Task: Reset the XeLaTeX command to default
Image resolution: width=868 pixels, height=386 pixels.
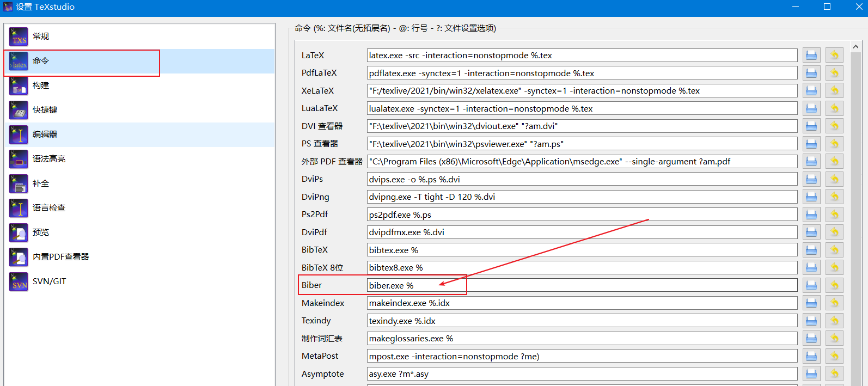Action: coord(834,90)
